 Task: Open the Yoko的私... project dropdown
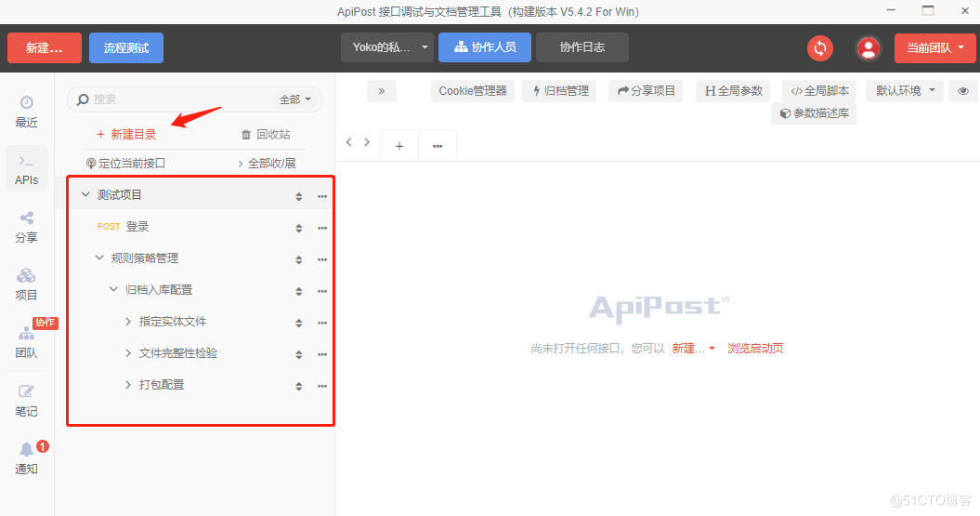point(386,47)
